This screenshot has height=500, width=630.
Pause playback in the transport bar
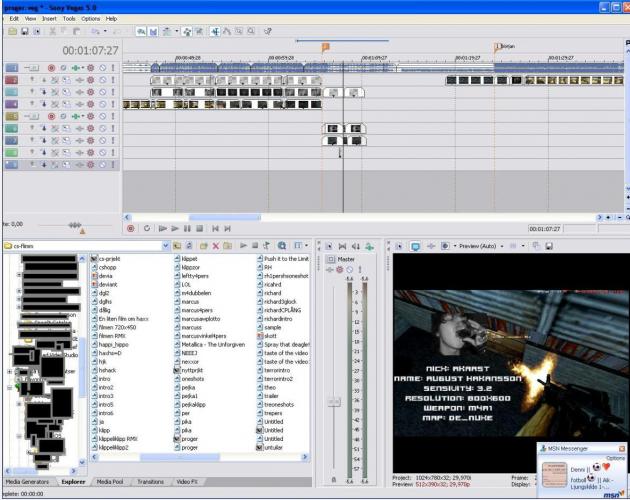[186, 229]
